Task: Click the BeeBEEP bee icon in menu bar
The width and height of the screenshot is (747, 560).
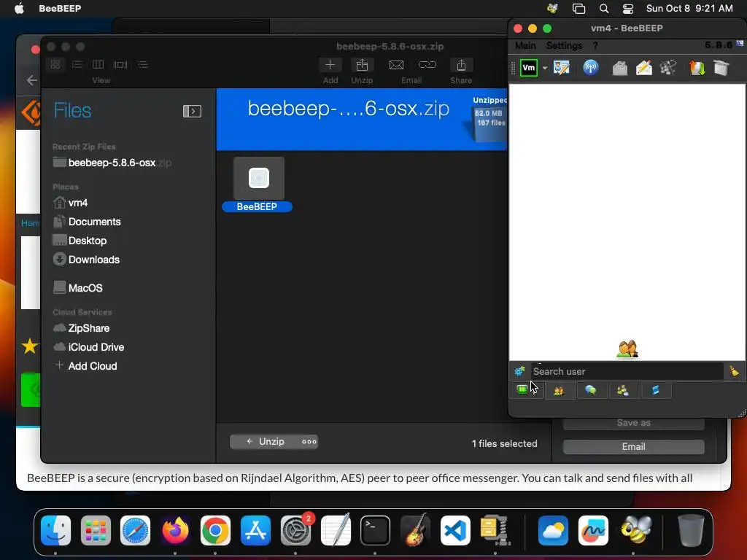Action: 553,8
